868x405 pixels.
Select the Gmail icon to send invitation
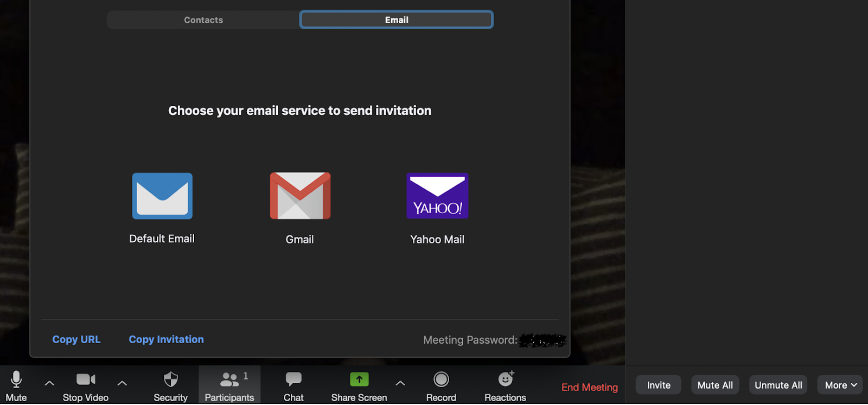tap(300, 196)
